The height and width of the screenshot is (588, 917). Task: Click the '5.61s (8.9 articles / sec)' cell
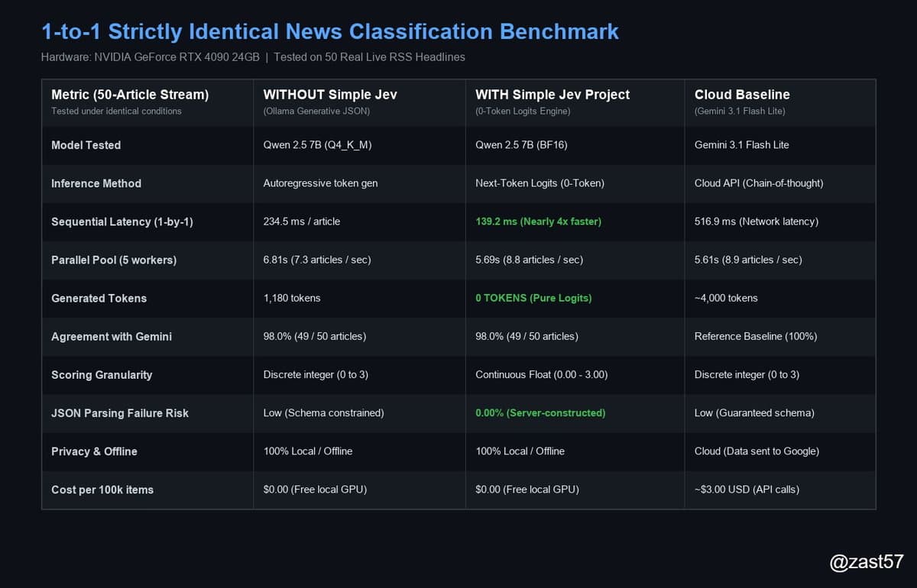(x=748, y=260)
